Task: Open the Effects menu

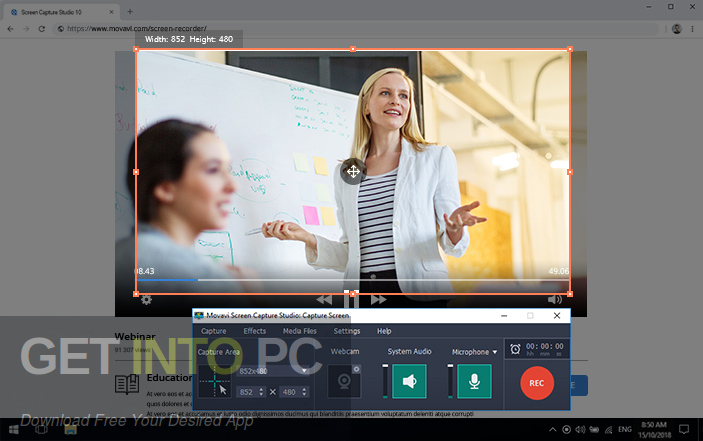Action: point(255,331)
